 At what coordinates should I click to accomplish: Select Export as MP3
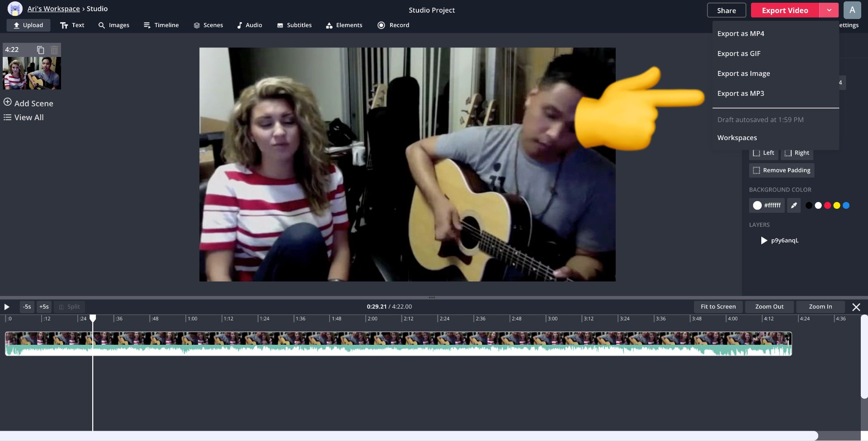(741, 93)
